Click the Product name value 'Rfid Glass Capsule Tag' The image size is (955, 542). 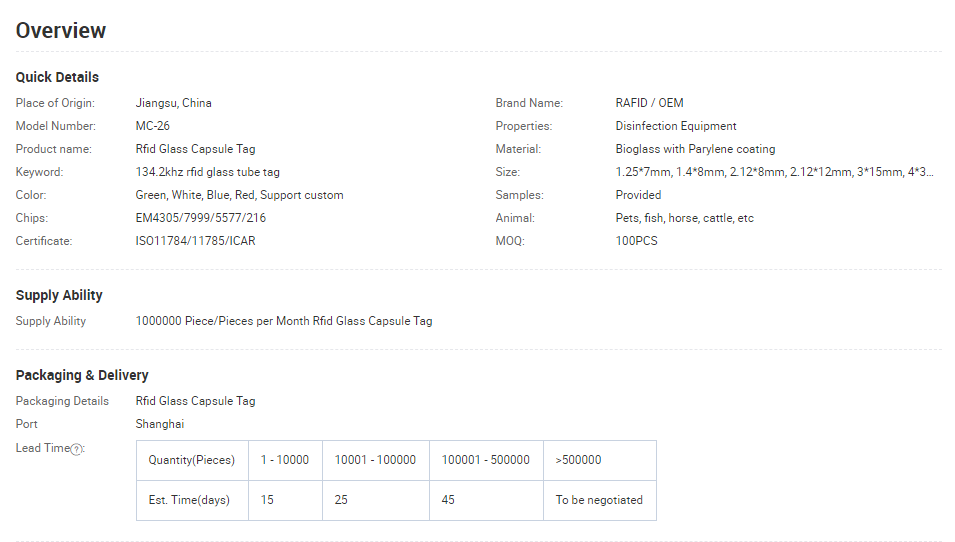pyautogui.click(x=196, y=149)
